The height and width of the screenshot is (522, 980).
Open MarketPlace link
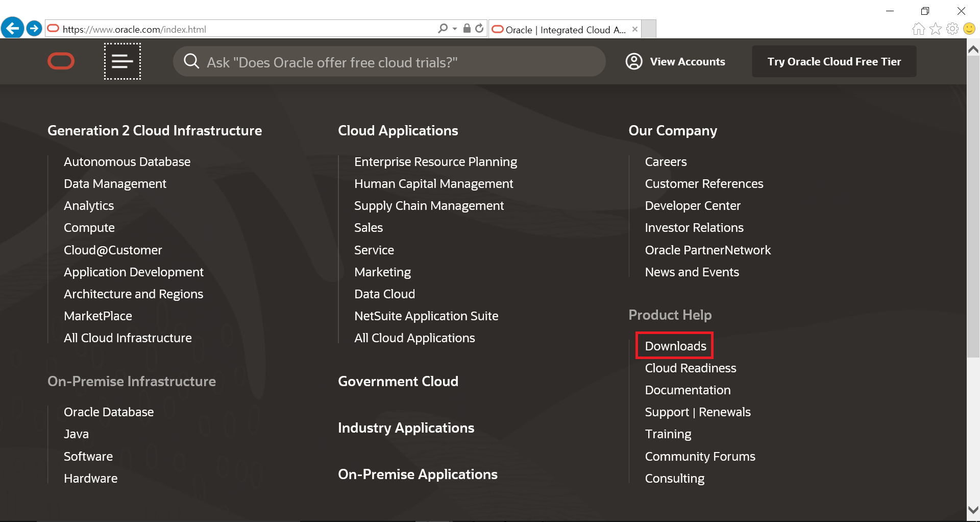98,316
